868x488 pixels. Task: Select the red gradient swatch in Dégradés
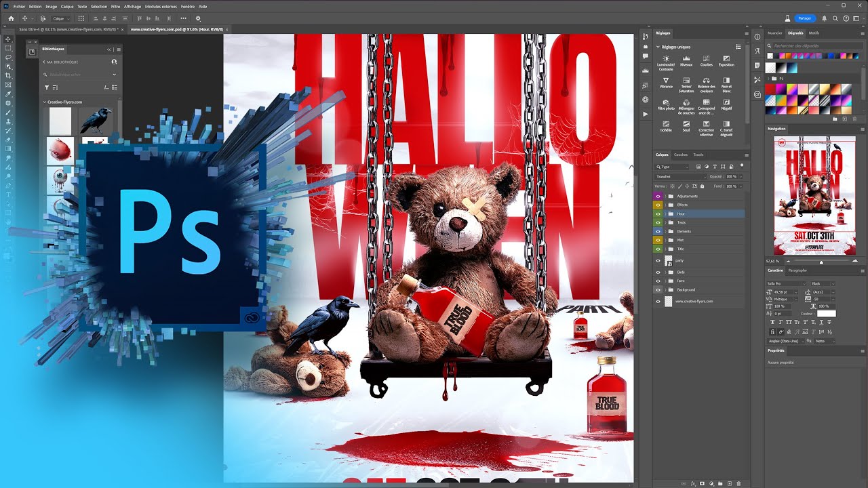pos(770,89)
